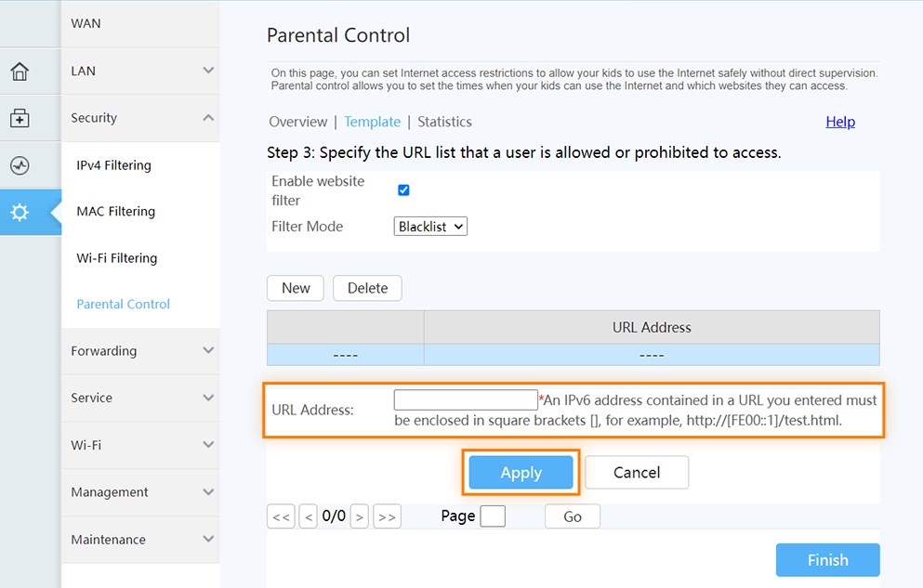Open the system monitoring pulse icon
This screenshot has height=588, width=923.
(x=20, y=165)
